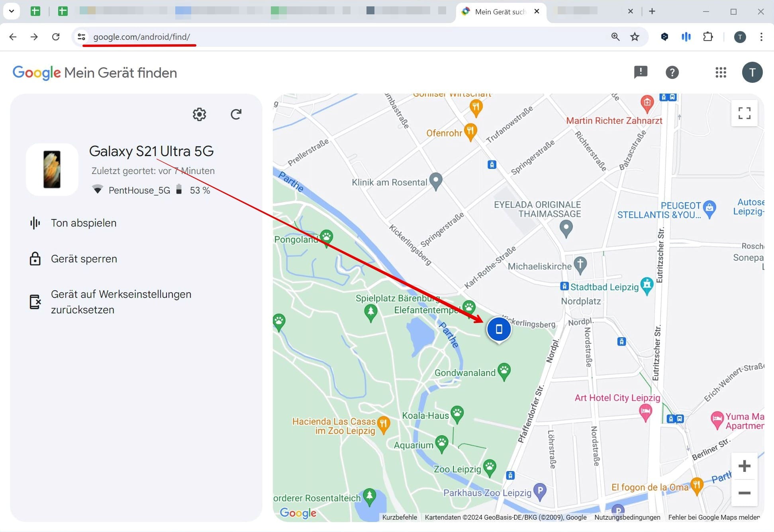774x532 pixels.
Task: Click the El fogon de la Oma pin
Action: point(697,486)
